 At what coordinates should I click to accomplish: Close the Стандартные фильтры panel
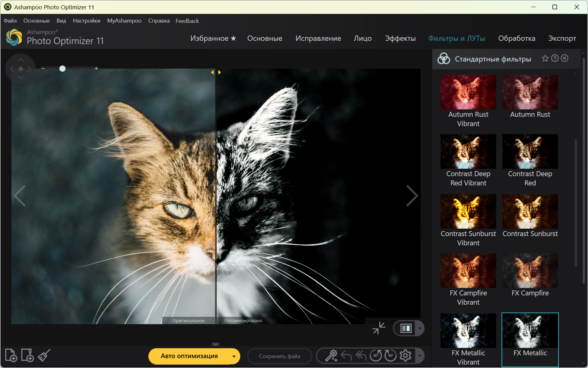tap(565, 58)
